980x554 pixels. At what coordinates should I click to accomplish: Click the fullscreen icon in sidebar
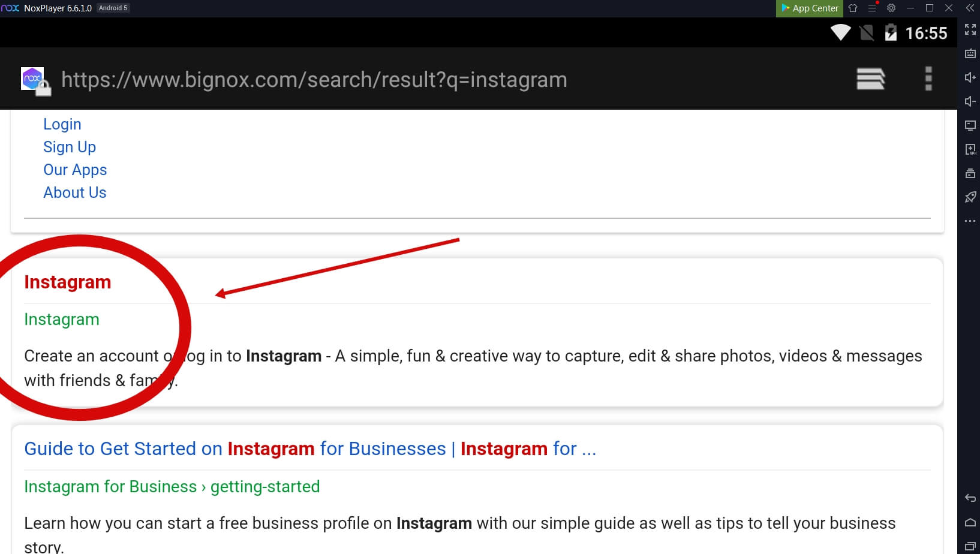970,29
